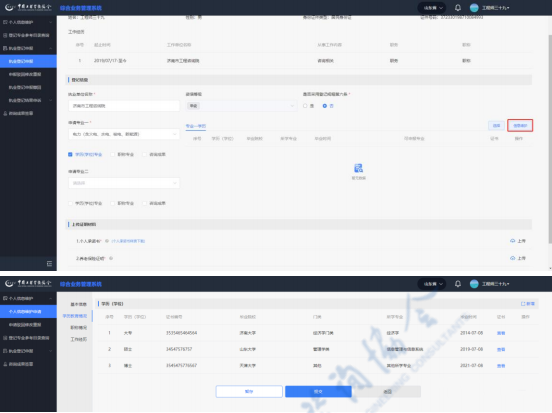Click the blue 综合业务管理系统 title above the highlighted 执业登记申请 sidebar item

tap(81, 8)
